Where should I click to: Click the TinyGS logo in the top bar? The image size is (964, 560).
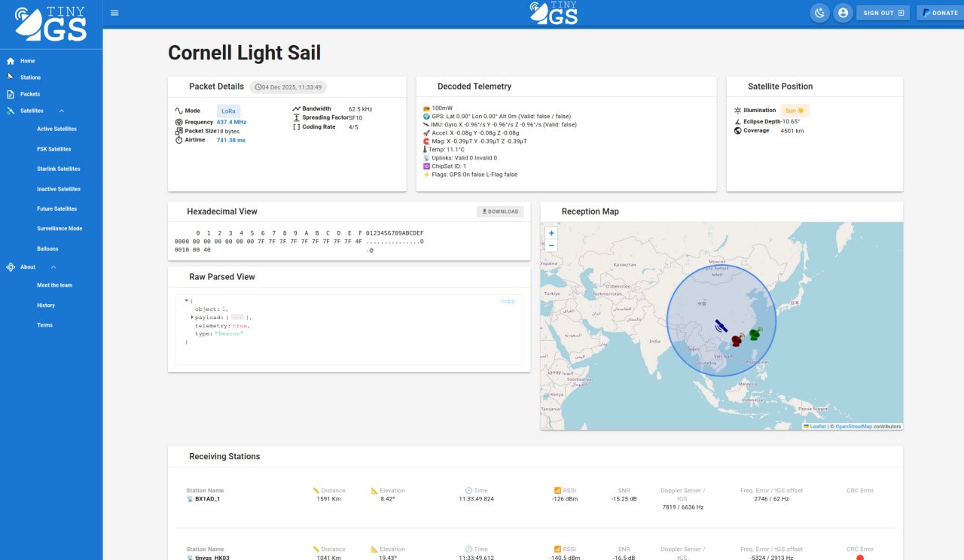(x=554, y=13)
